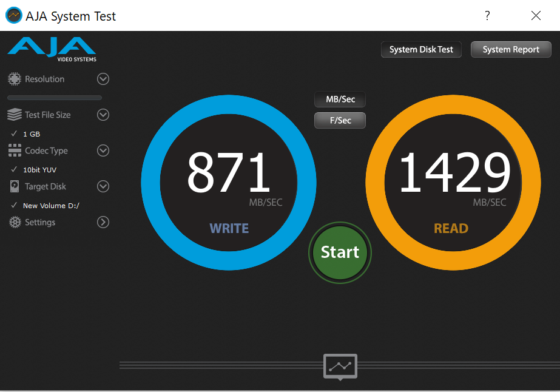
Task: Expand the Target Disk chevron
Action: point(103,186)
